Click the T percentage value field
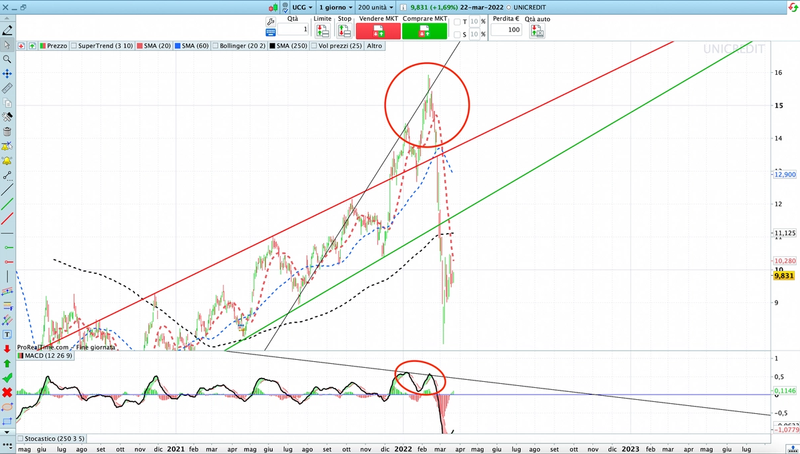The height and width of the screenshot is (454, 800). 474,22
